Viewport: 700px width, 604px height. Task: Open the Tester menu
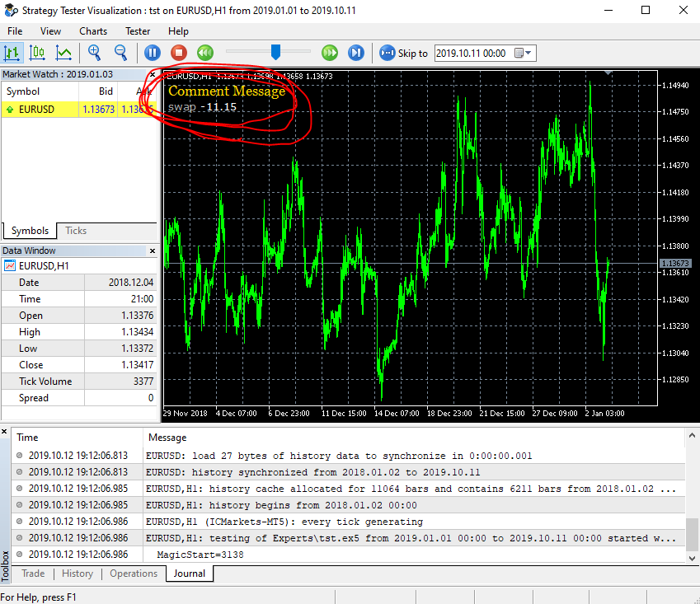pyautogui.click(x=138, y=31)
